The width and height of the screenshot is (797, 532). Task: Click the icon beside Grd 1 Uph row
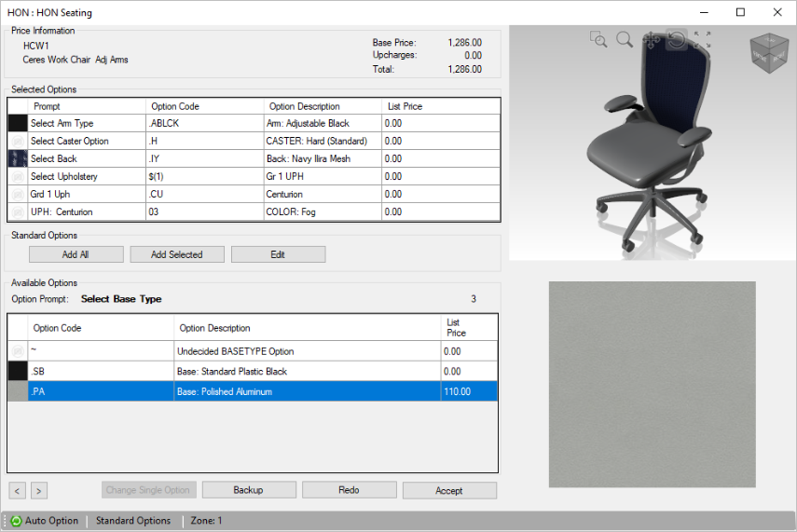click(18, 194)
